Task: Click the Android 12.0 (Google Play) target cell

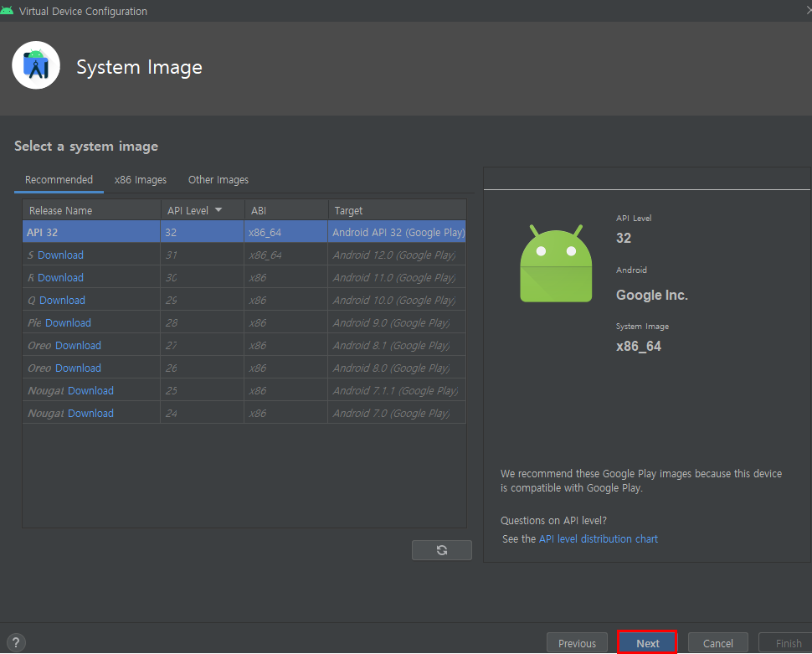Action: 397,255
